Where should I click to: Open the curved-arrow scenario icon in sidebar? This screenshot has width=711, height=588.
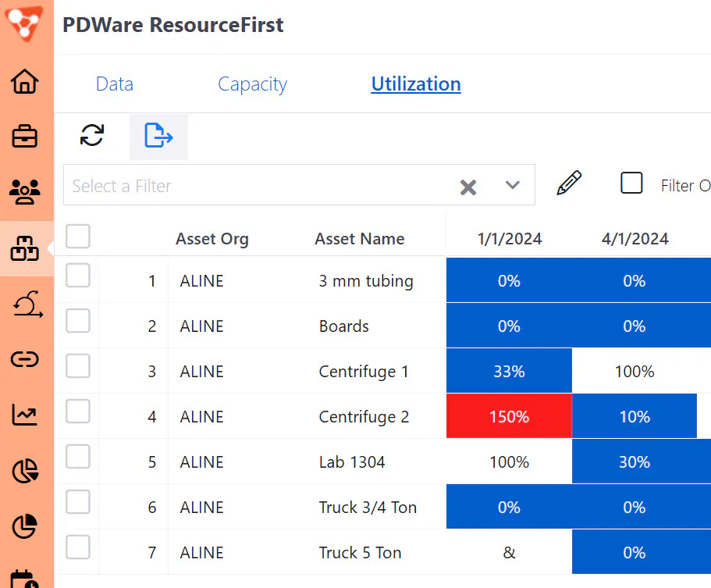click(x=27, y=304)
